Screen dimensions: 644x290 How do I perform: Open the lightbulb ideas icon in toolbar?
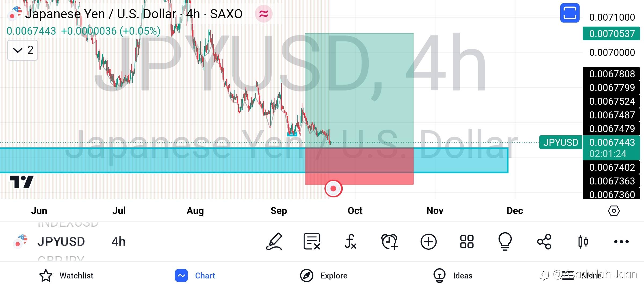(x=505, y=242)
